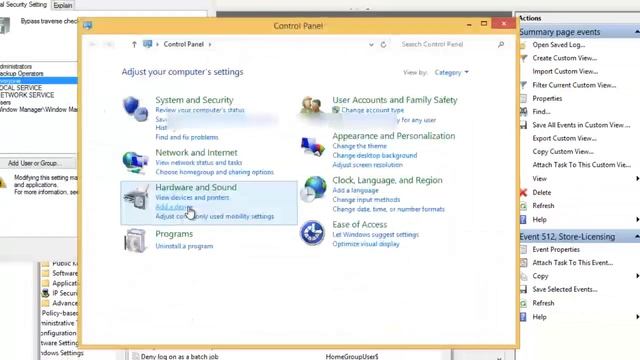Open Adjust screen resolution link

[x=367, y=165]
